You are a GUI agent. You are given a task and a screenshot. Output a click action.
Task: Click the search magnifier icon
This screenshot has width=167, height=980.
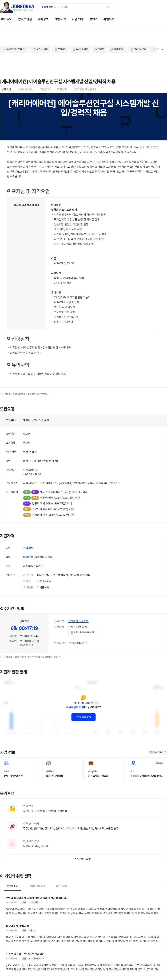108,7
